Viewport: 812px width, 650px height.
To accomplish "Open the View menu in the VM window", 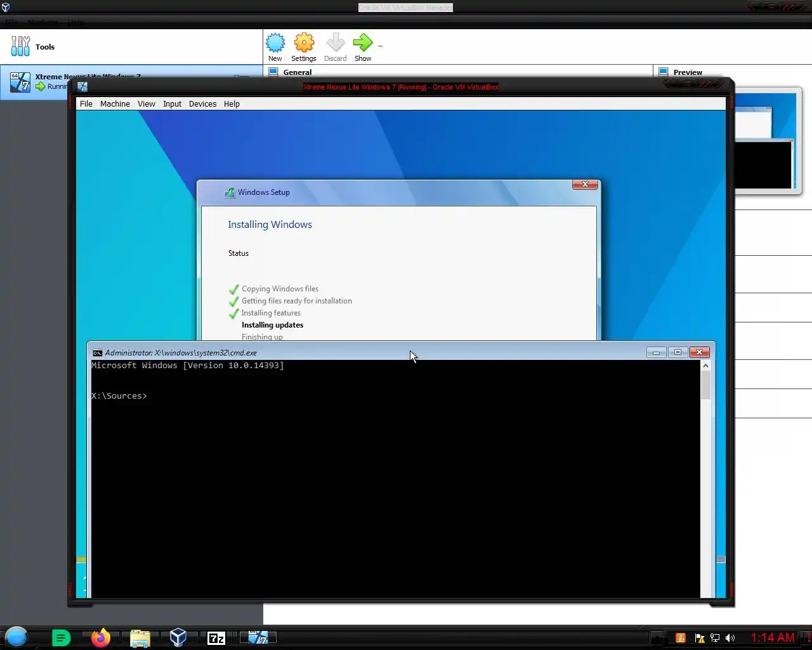I will [x=147, y=103].
